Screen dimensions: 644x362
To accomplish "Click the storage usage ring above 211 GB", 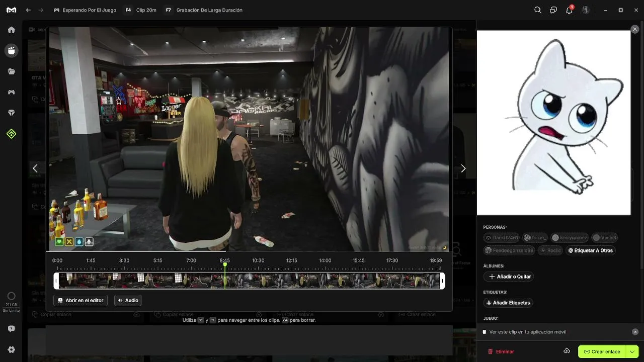I will (x=11, y=296).
